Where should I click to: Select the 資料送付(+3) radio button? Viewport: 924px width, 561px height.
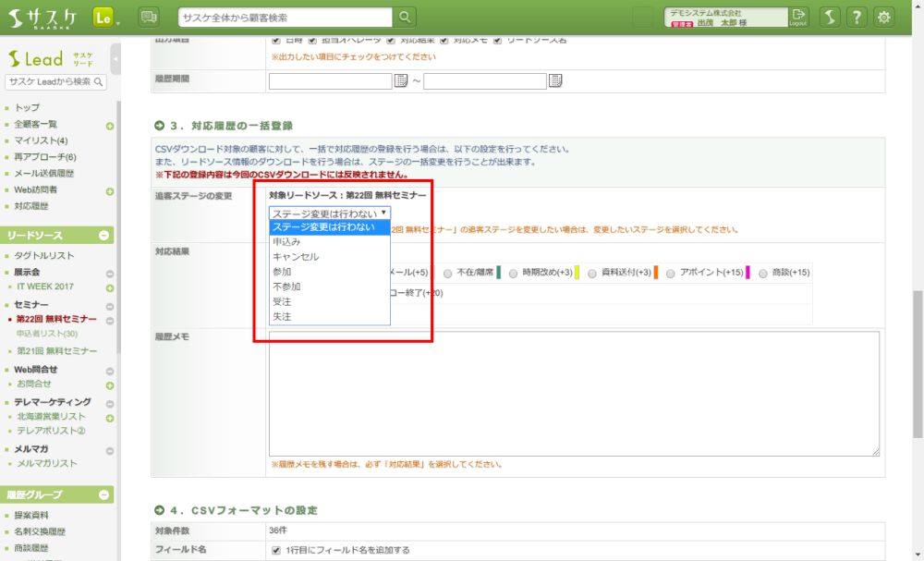pos(592,273)
